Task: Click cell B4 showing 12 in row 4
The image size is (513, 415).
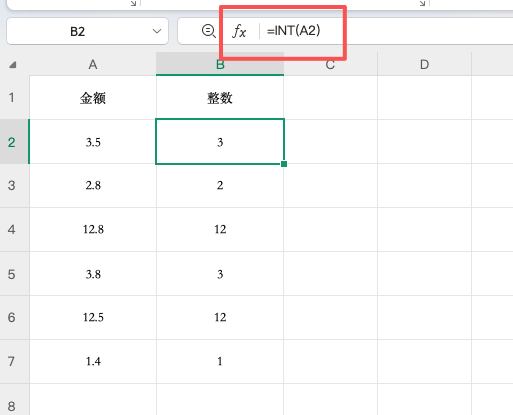Action: (x=220, y=229)
